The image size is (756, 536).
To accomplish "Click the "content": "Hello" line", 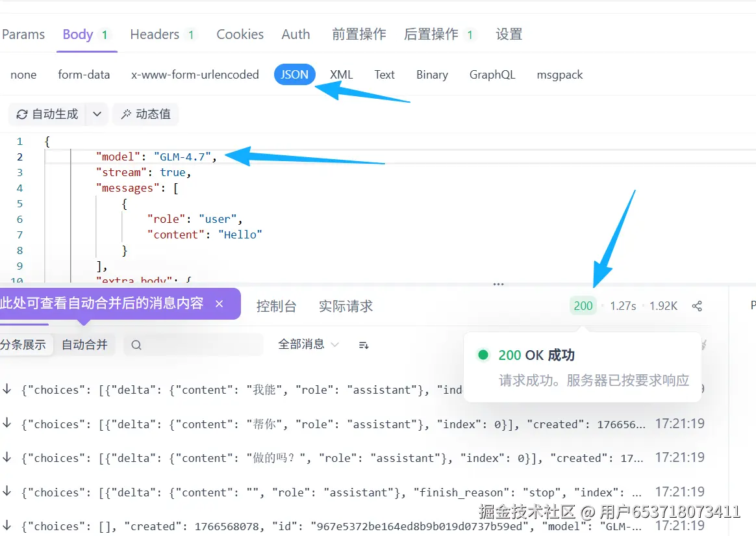I will tap(205, 235).
